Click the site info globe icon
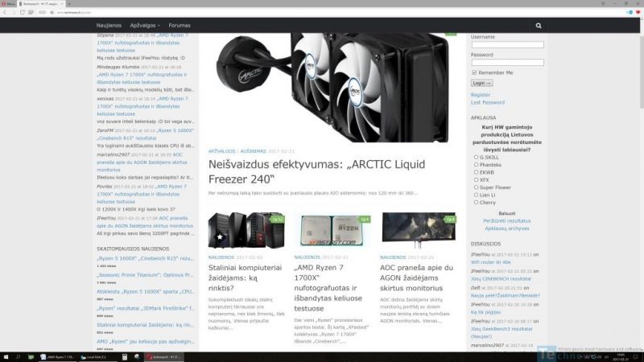This screenshot has height=362, width=644. click(52, 12)
